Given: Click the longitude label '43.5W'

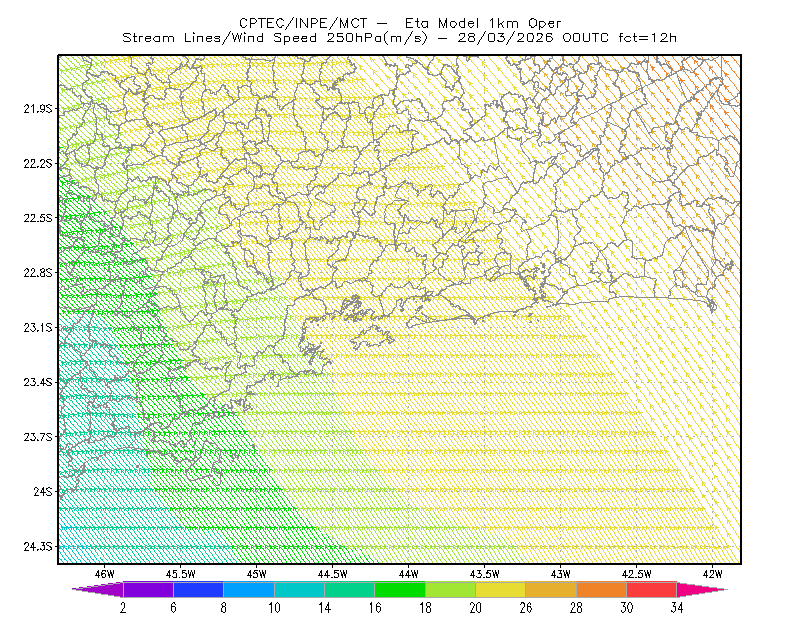Looking at the screenshot, I should pos(485,574).
